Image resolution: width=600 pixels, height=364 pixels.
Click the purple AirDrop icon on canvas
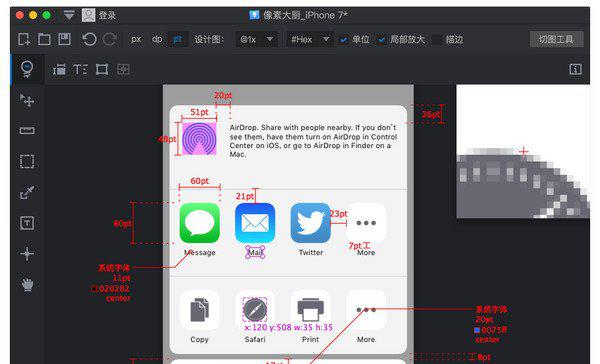coord(199,139)
